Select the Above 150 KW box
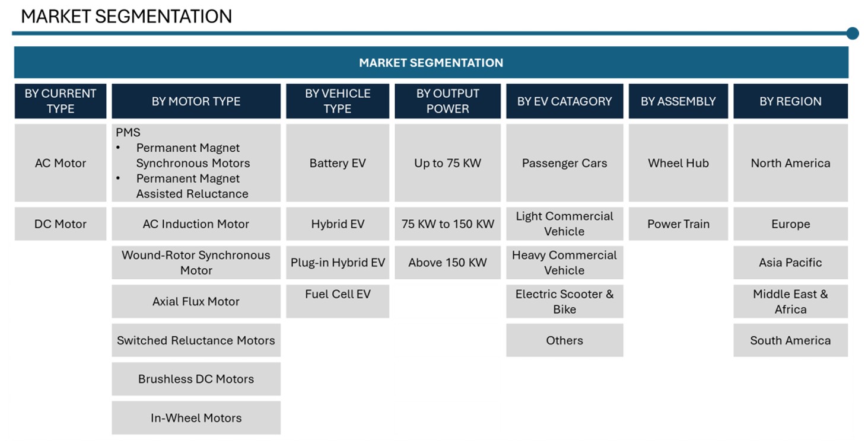 click(x=447, y=263)
